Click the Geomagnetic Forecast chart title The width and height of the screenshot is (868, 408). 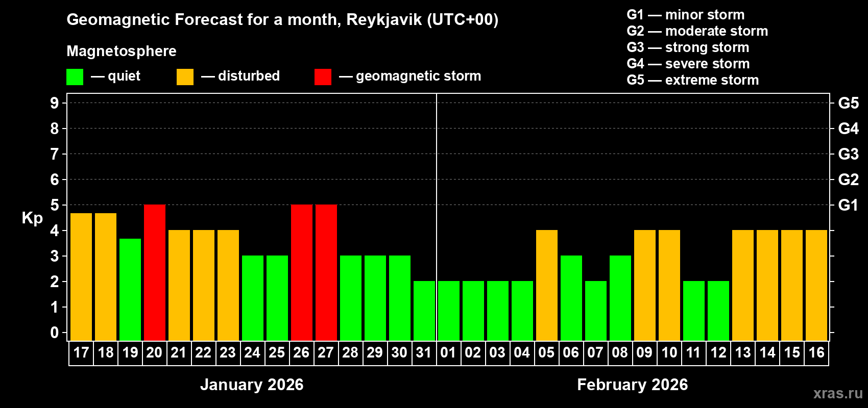click(282, 20)
